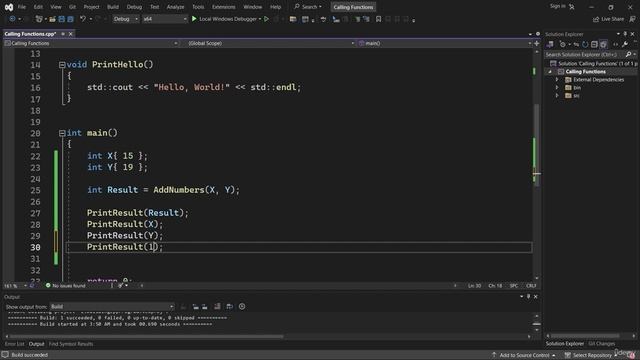Click the feedback icon beside Live Share
This screenshot has height=360, width=640.
[x=632, y=19]
